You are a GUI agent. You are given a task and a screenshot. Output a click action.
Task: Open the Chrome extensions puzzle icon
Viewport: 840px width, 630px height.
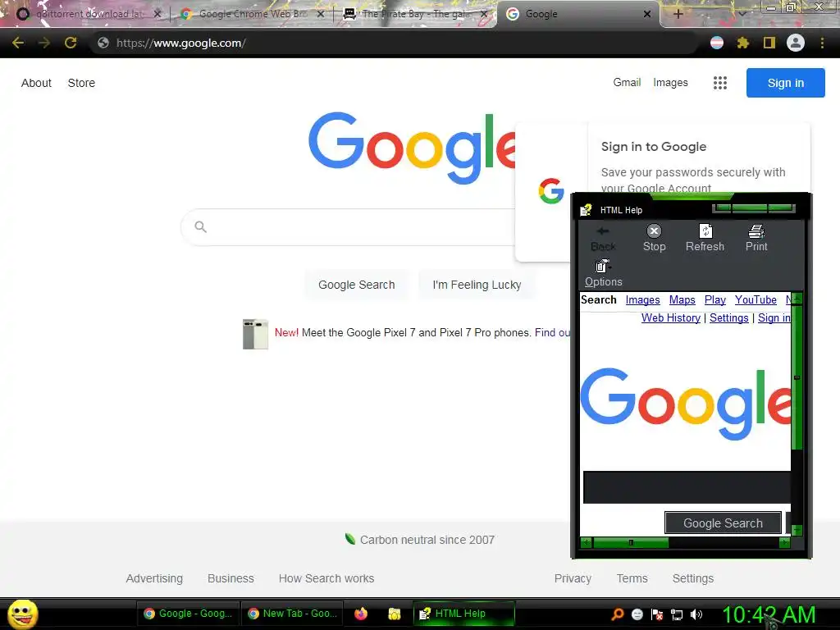742,43
